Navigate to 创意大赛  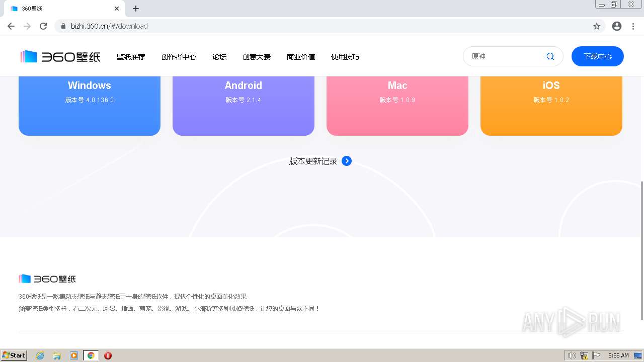257,57
